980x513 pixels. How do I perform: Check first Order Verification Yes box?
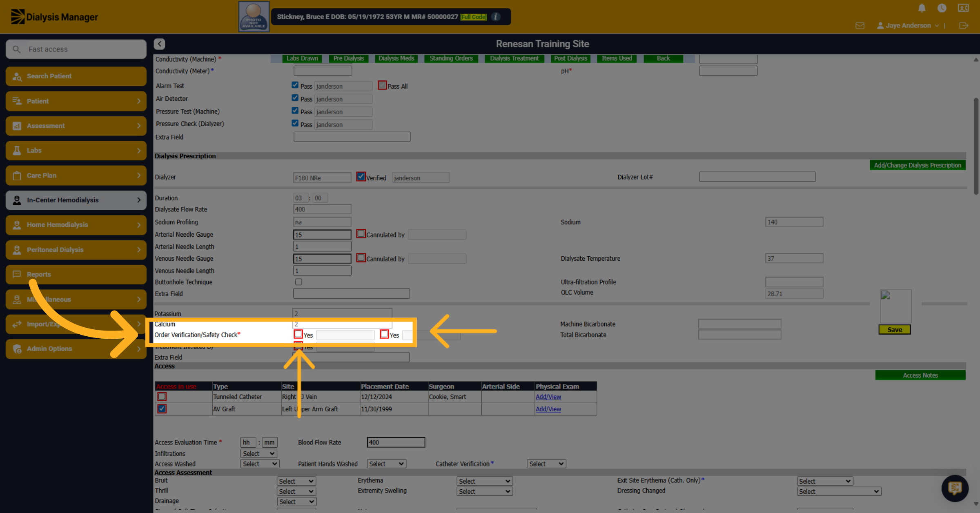[x=298, y=334]
